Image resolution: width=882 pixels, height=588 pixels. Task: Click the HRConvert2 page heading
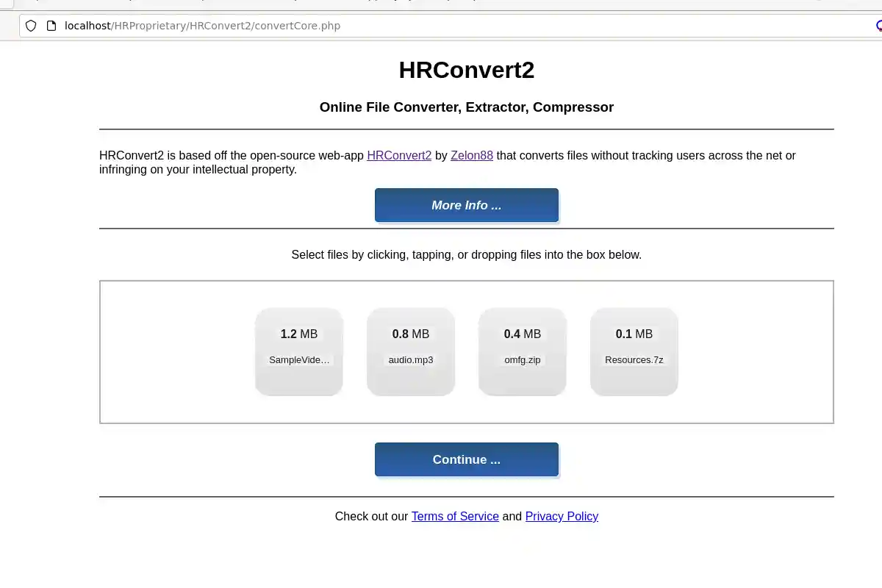point(467,70)
